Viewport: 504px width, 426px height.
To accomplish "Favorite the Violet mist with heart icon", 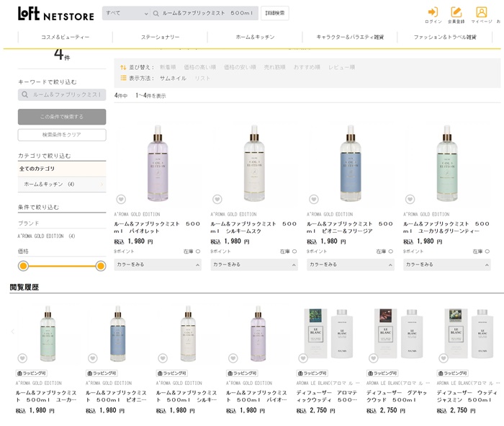I will 121,200.
